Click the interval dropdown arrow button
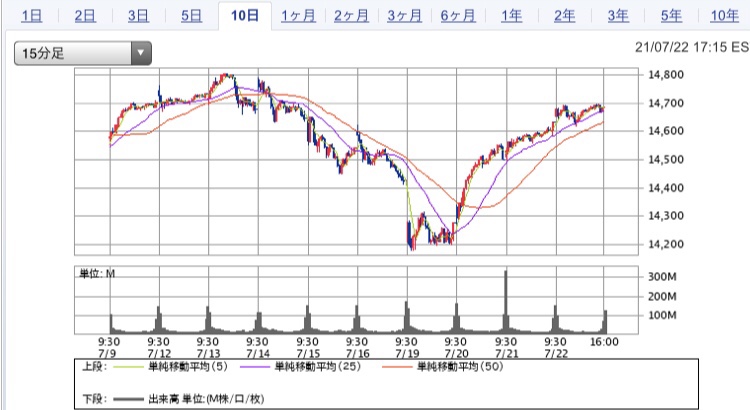Image resolution: width=750 pixels, height=410 pixels. tap(141, 53)
